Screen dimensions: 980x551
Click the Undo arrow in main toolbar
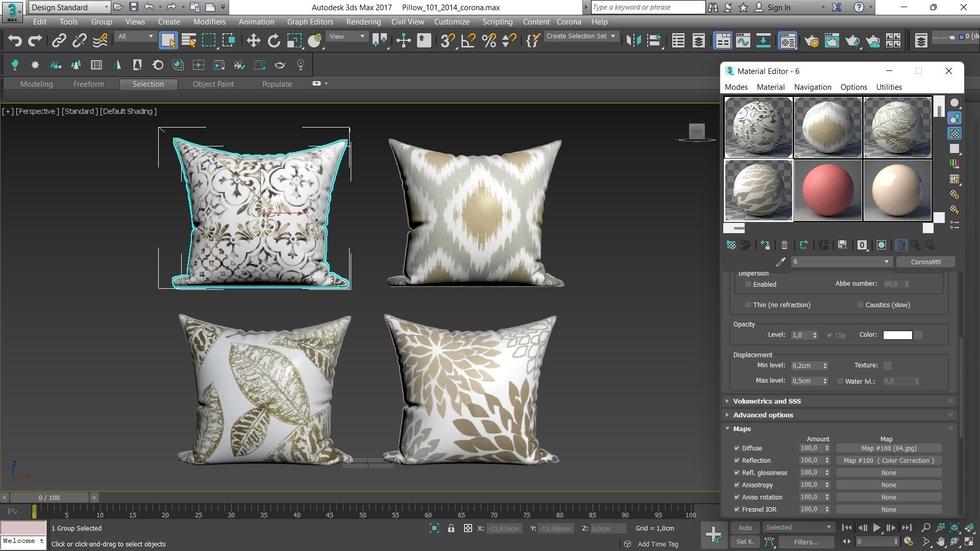[x=15, y=40]
